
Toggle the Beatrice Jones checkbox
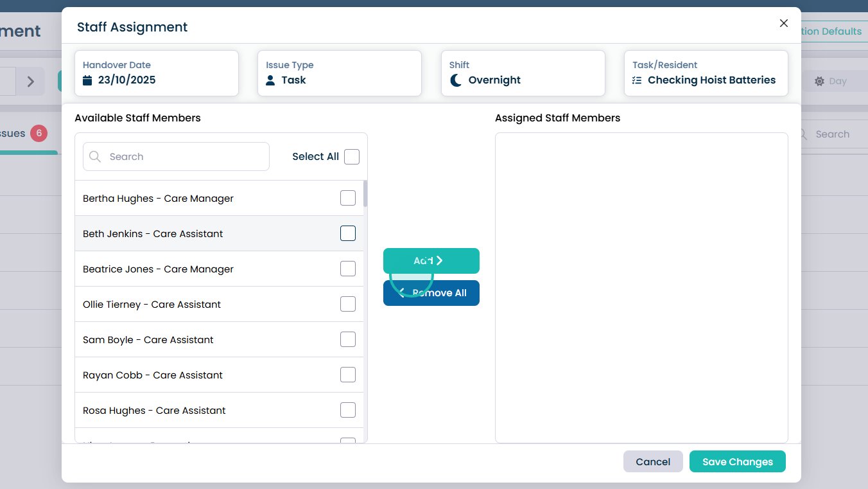[x=347, y=269]
